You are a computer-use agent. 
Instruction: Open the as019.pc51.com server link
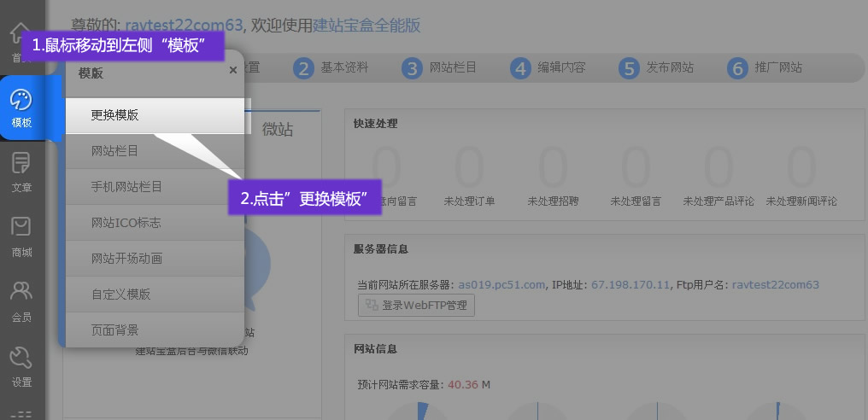click(x=501, y=284)
